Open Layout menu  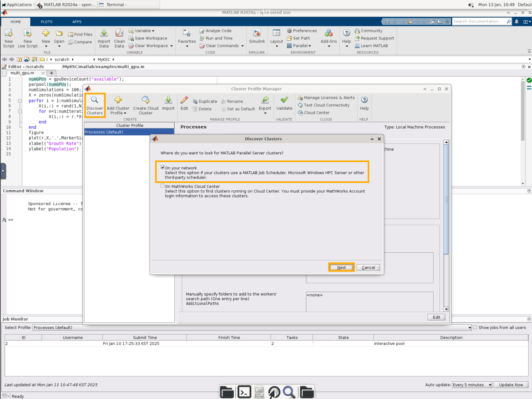click(276, 38)
